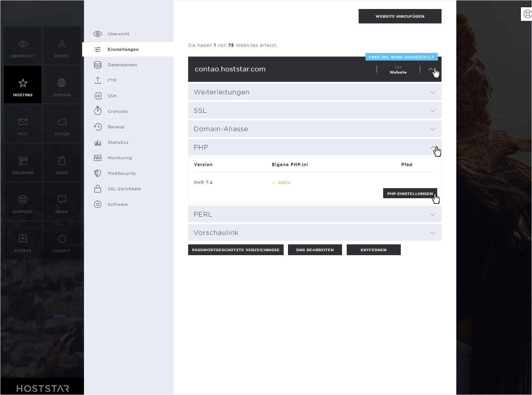Select Einstellungen menu item

(123, 49)
